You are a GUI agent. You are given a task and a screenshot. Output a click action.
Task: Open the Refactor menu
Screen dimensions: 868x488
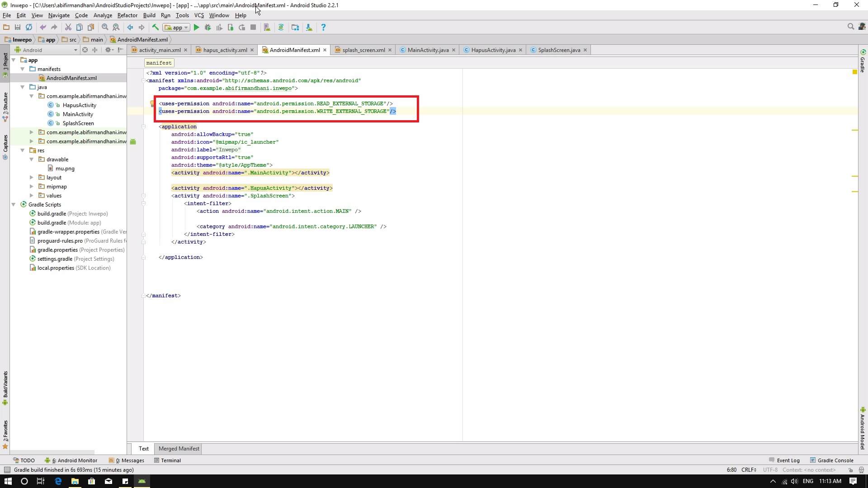[x=127, y=15]
